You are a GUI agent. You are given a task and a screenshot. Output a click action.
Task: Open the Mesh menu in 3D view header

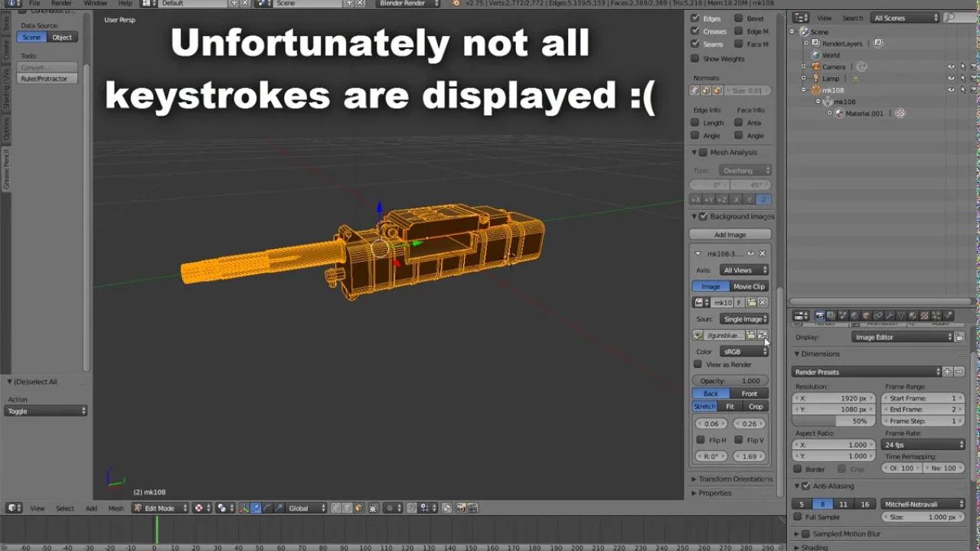pos(116,508)
